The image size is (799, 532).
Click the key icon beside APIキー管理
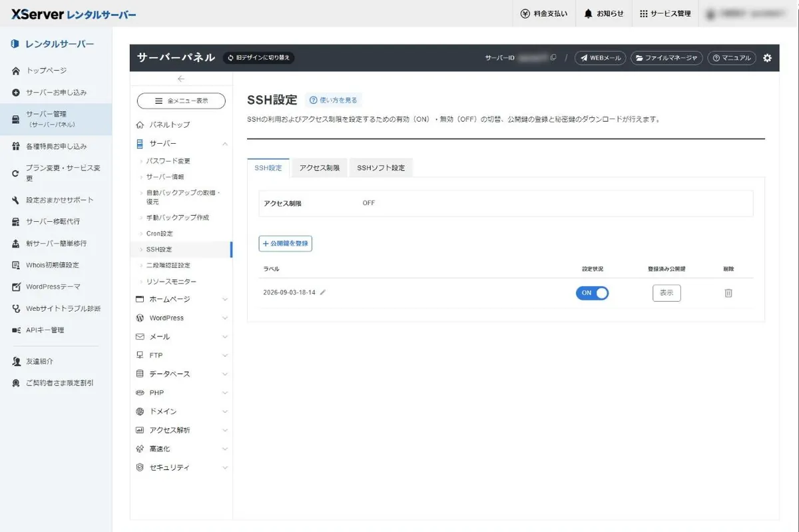pyautogui.click(x=16, y=330)
